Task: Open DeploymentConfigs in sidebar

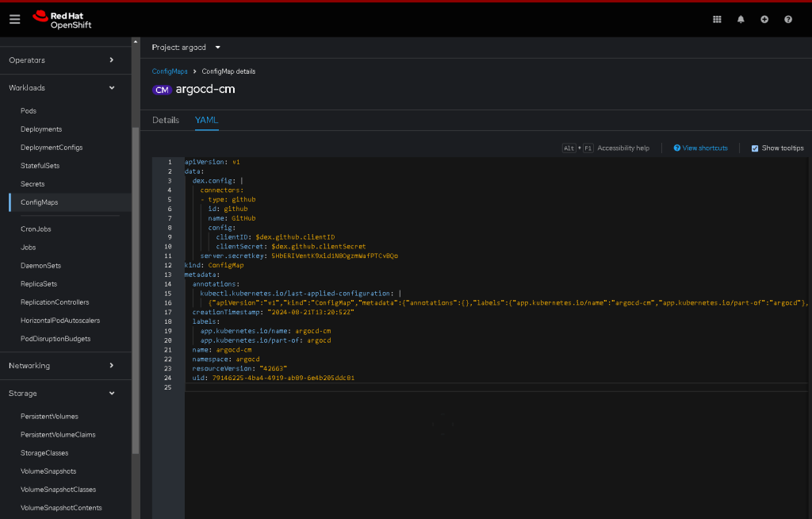Action: [52, 148]
